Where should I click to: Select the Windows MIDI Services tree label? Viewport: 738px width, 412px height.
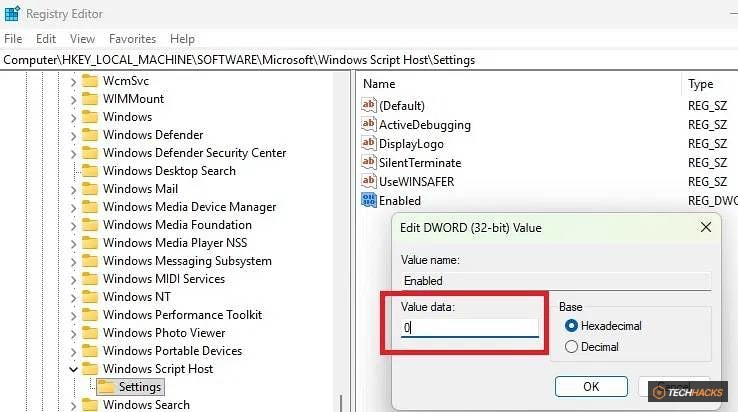pos(164,279)
